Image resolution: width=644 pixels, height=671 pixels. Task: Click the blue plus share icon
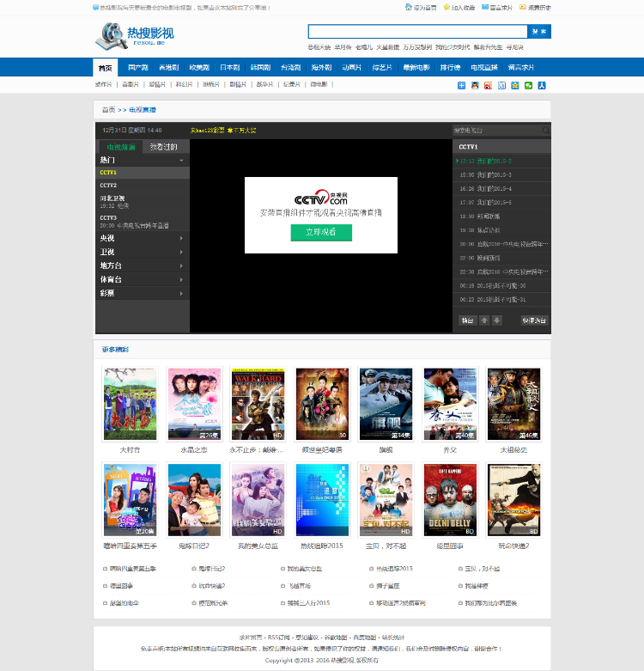click(461, 86)
